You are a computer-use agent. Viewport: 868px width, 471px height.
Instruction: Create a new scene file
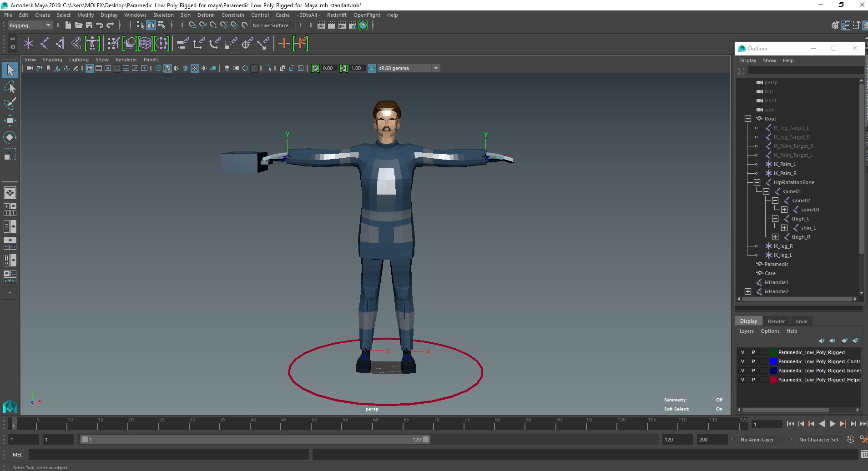coord(68,25)
